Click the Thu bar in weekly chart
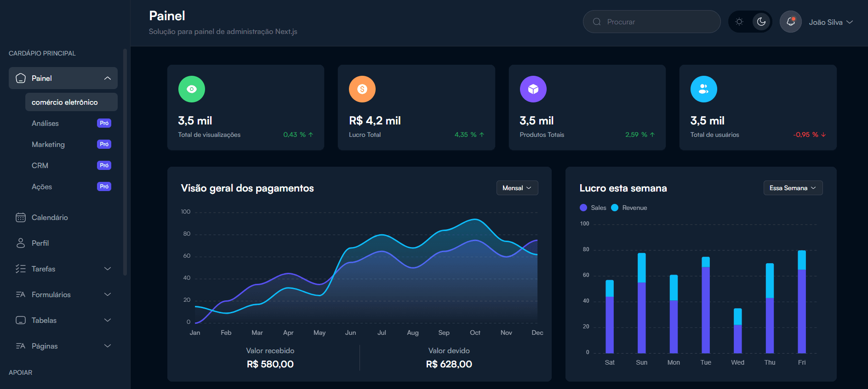 pos(770,308)
